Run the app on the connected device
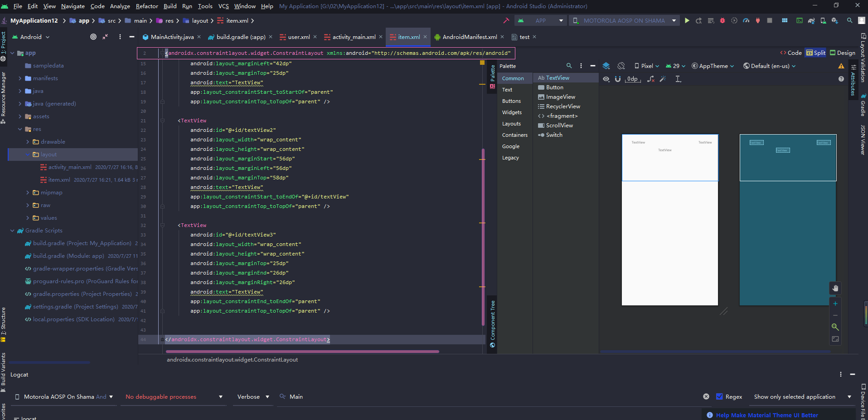This screenshot has height=420, width=868. (687, 20)
